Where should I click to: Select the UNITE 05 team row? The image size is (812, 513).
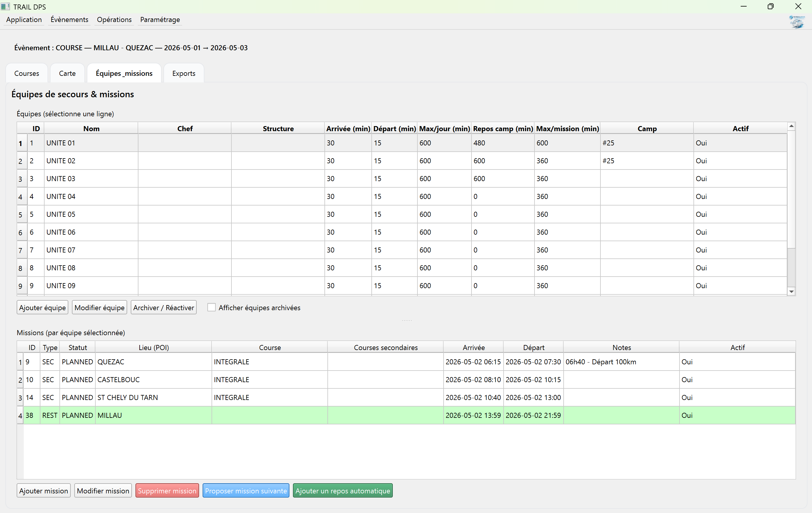(61, 214)
